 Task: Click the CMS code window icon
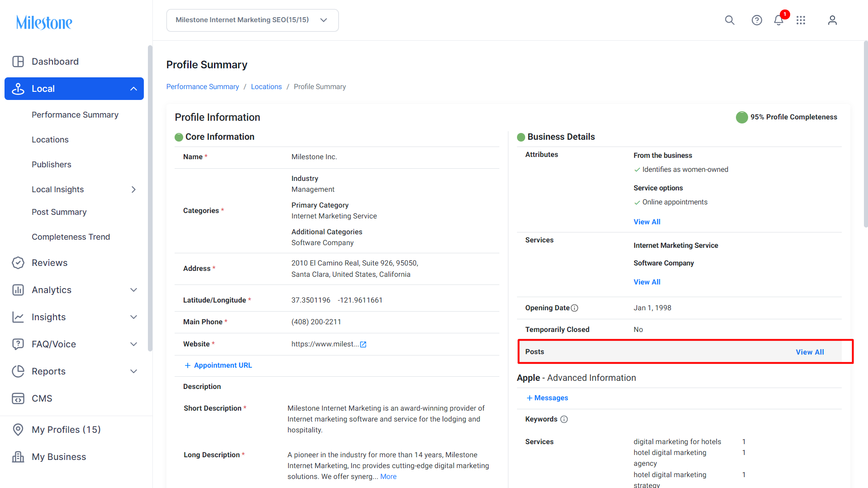pos(18,398)
